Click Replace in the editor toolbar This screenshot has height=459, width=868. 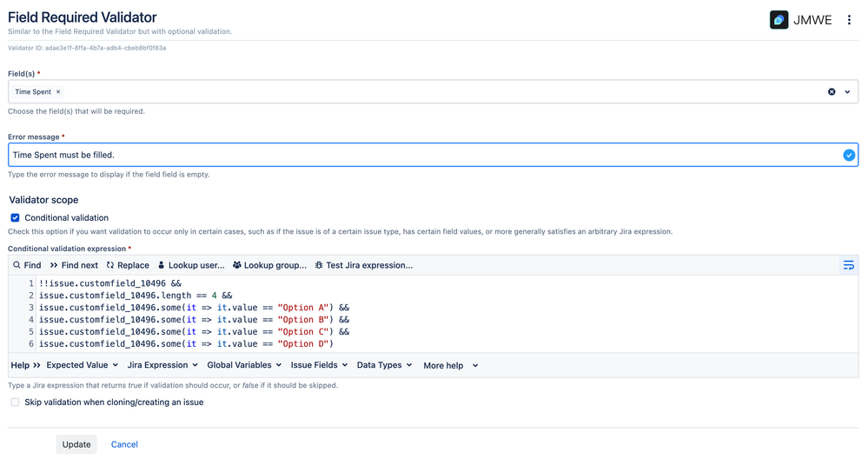[x=128, y=265]
